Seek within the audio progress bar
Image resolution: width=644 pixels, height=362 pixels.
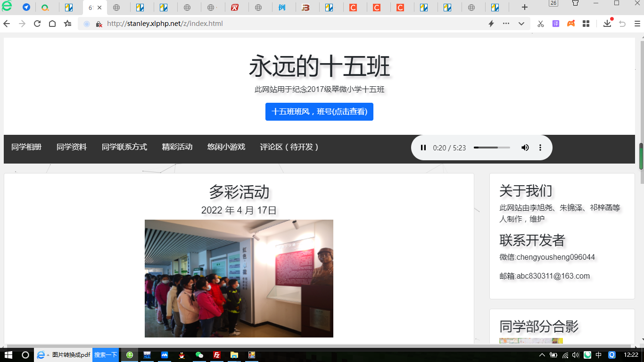pyautogui.click(x=492, y=148)
